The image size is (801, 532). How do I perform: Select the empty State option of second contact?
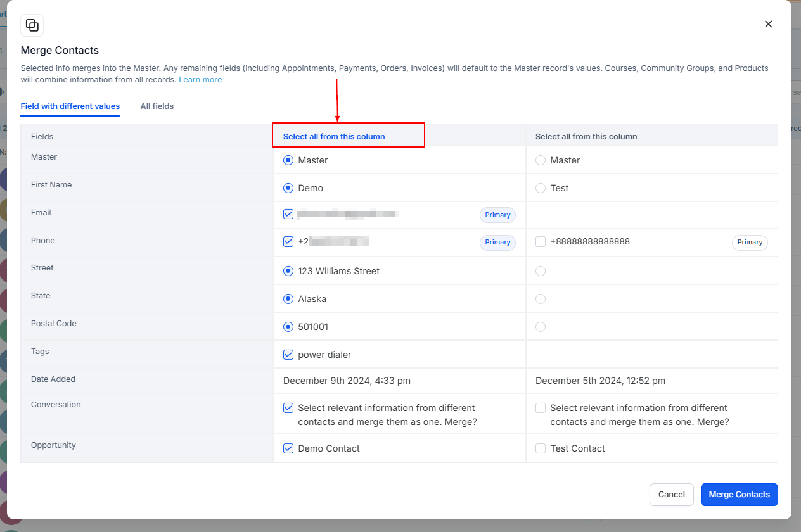[x=541, y=299]
